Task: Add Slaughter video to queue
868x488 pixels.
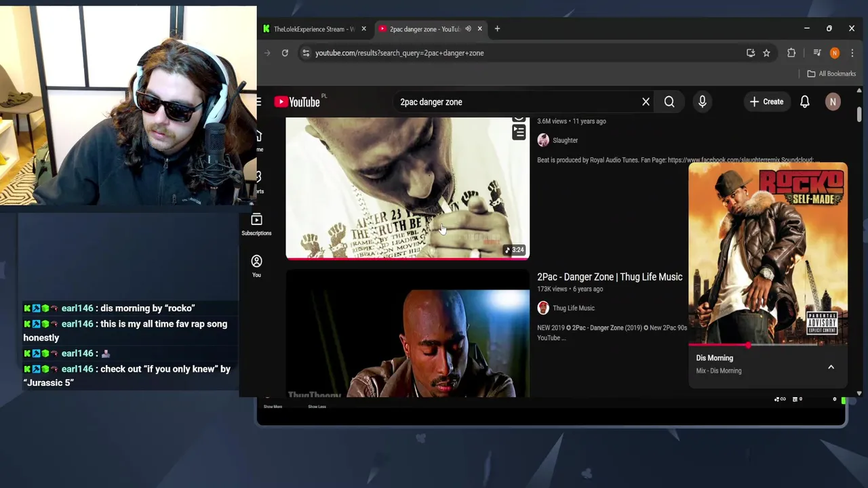Action: 519,132
